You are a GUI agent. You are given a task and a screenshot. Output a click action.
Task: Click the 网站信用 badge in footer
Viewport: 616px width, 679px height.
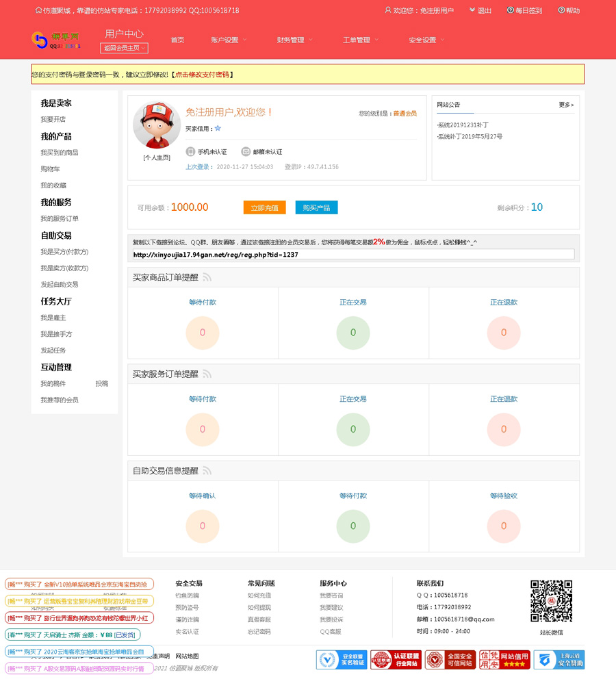(504, 660)
